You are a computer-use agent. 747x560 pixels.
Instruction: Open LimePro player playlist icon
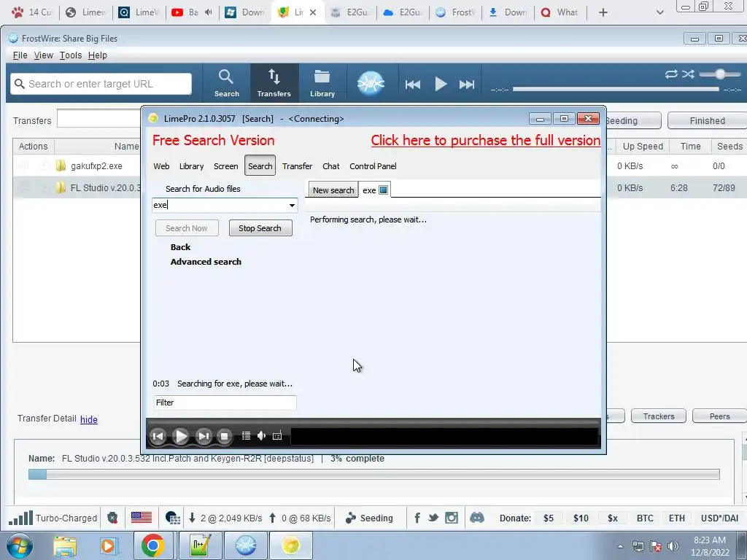coord(246,436)
